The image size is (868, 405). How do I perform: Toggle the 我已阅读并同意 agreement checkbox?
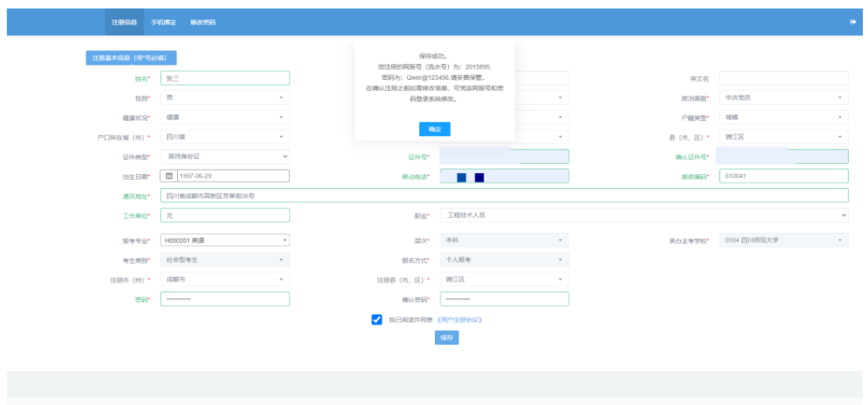377,319
